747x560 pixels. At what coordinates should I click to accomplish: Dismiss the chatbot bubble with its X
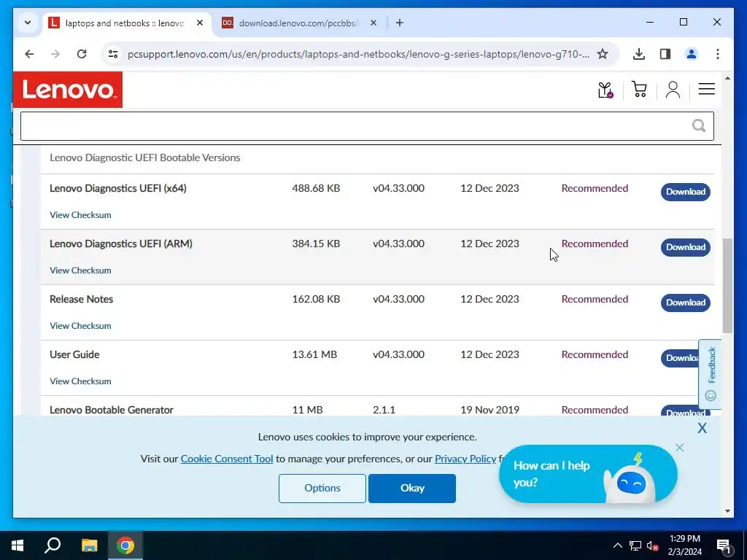(x=680, y=448)
